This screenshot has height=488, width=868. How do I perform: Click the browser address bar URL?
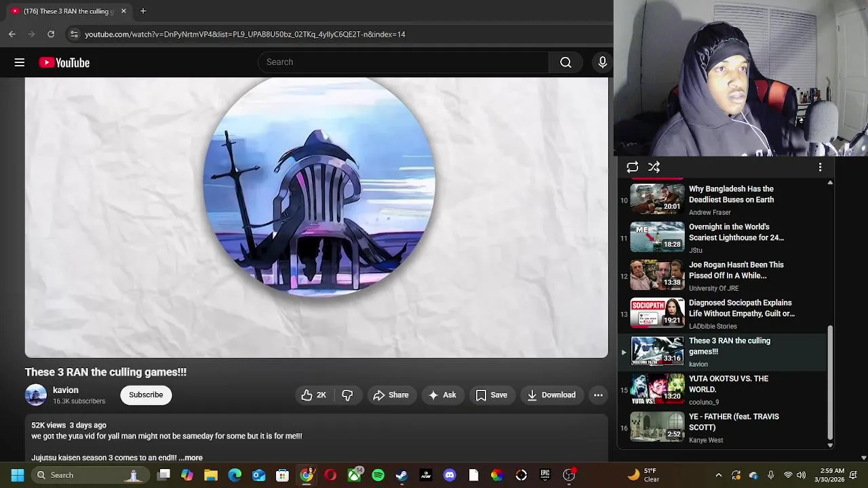(245, 34)
